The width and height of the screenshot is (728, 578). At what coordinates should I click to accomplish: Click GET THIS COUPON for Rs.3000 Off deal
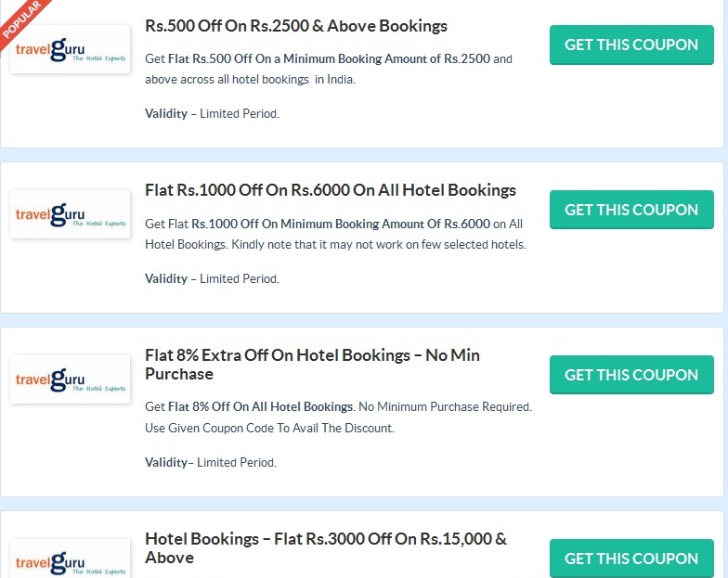[x=631, y=559]
